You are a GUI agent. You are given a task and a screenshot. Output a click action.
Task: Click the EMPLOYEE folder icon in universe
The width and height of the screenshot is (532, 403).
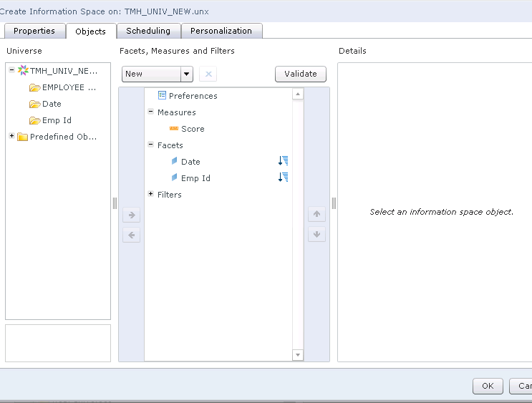[34, 88]
